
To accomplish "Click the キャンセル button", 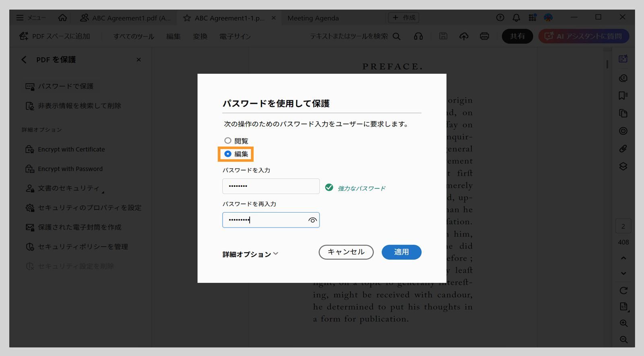I will tap(346, 252).
